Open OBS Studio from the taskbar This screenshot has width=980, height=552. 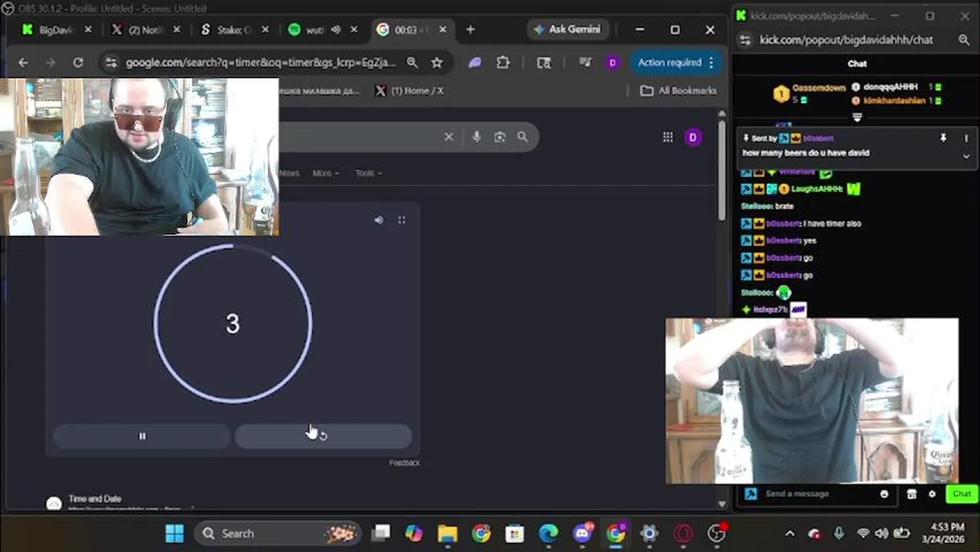716,534
